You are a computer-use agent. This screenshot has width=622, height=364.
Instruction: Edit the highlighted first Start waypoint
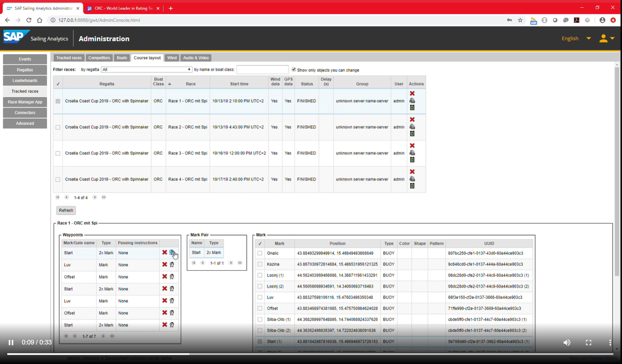tap(172, 253)
